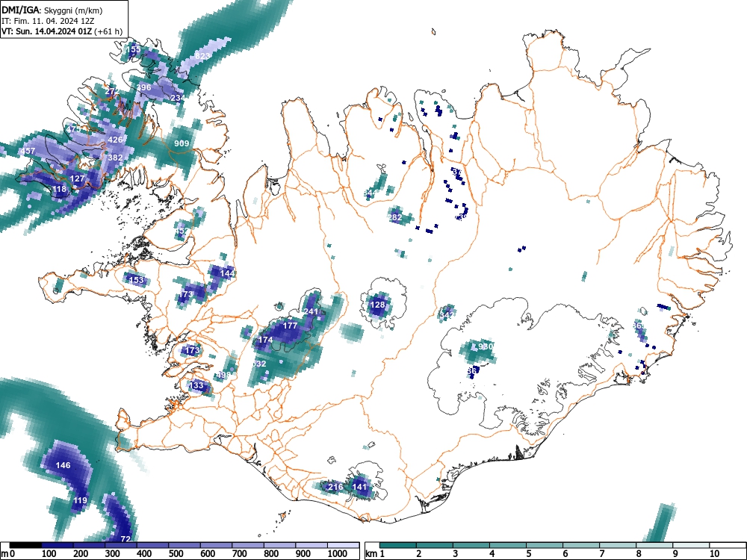Image resolution: width=747 pixels, height=560 pixels.
Task: Click the visibility value 155 on the map
Action: [x=134, y=49]
